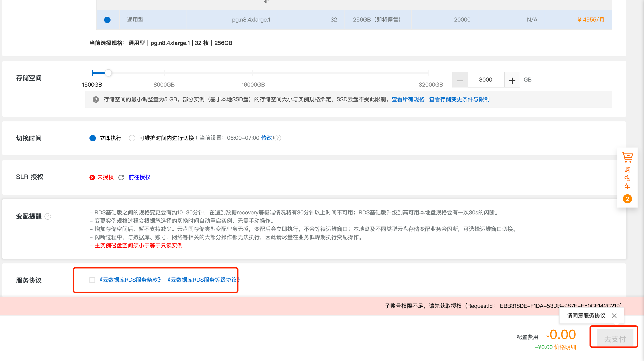The image size is (644, 361).
Task: Click the 子账号权限不足 error message
Action: pos(503,306)
